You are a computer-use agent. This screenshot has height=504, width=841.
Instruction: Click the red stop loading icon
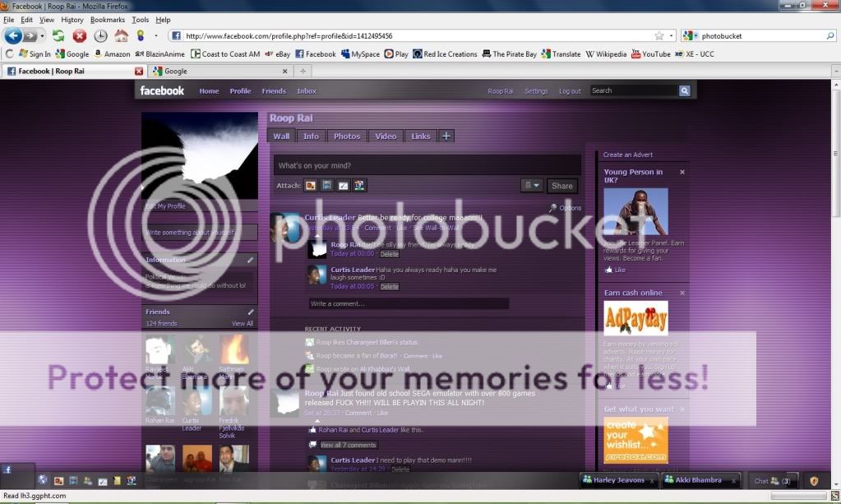coord(80,35)
